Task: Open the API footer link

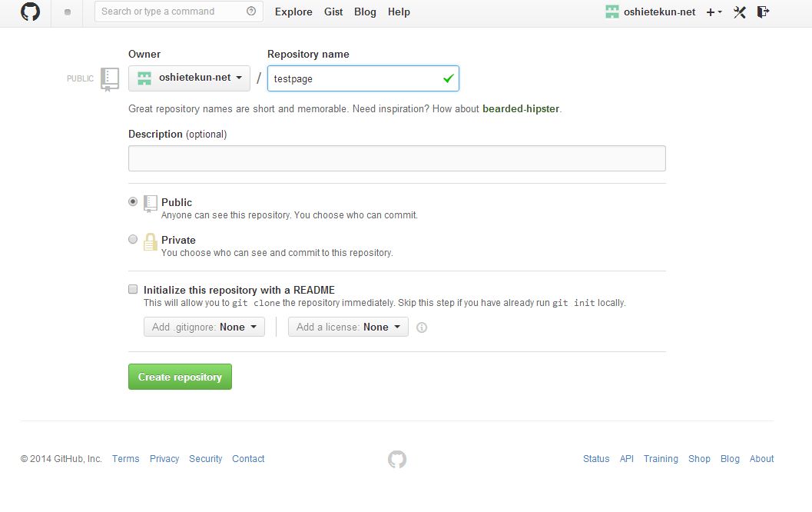Action: [x=627, y=459]
